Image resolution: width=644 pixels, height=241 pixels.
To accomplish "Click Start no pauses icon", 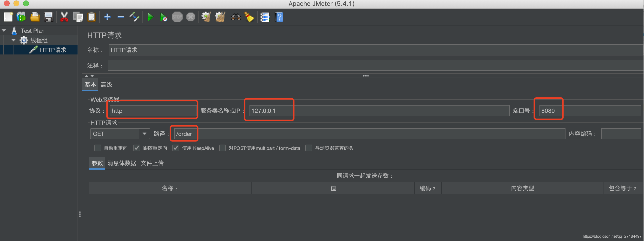I will (164, 17).
